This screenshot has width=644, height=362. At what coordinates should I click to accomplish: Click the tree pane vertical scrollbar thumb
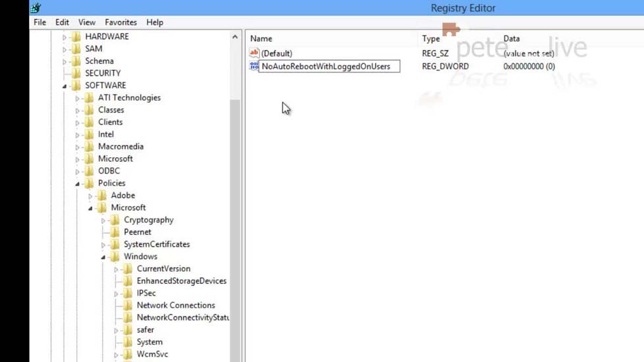point(235,230)
